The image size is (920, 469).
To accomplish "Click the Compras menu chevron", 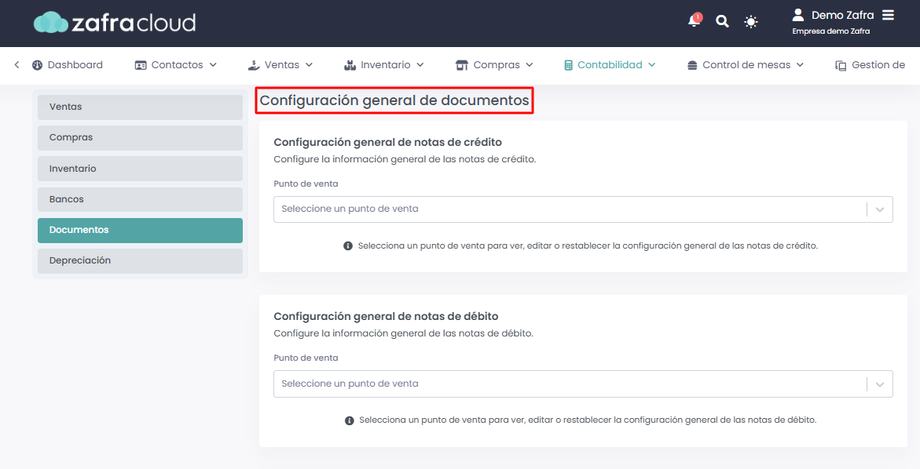I will coord(529,65).
